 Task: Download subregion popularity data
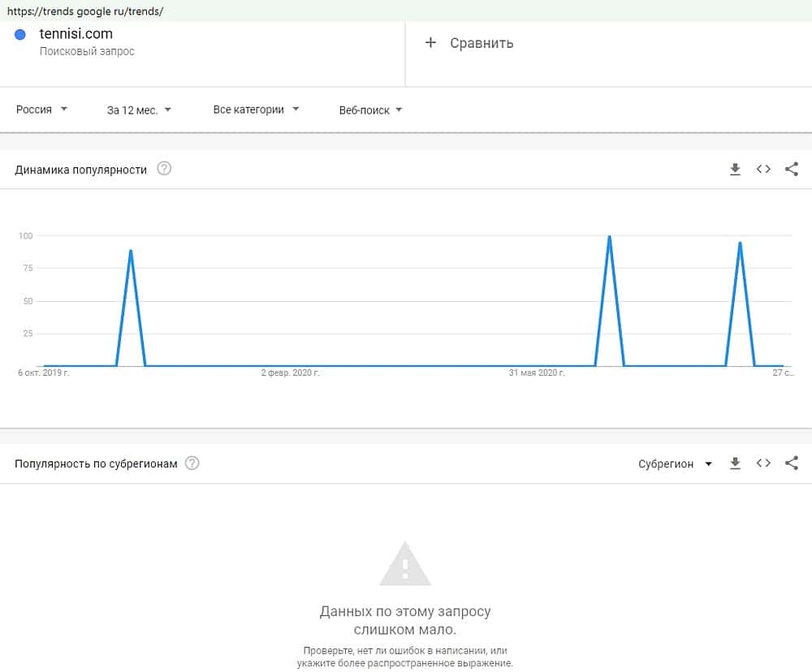click(x=735, y=463)
